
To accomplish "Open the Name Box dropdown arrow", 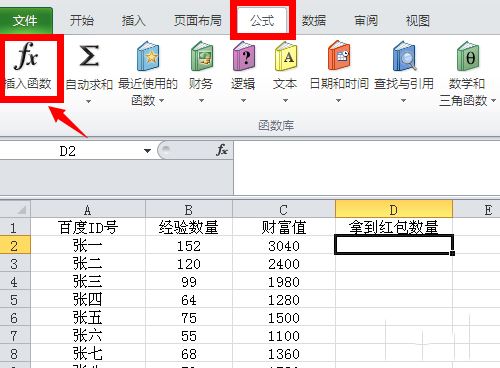I will pyautogui.click(x=147, y=151).
